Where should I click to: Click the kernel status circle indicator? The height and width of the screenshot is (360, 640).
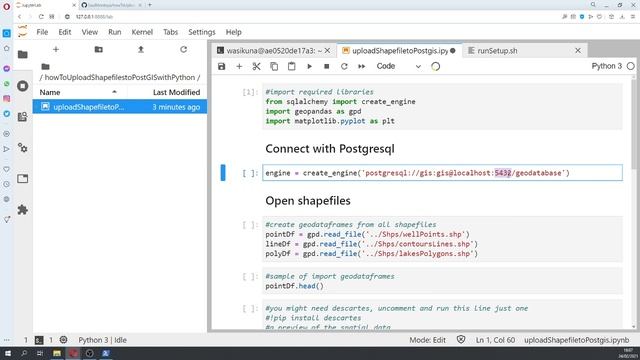(631, 66)
